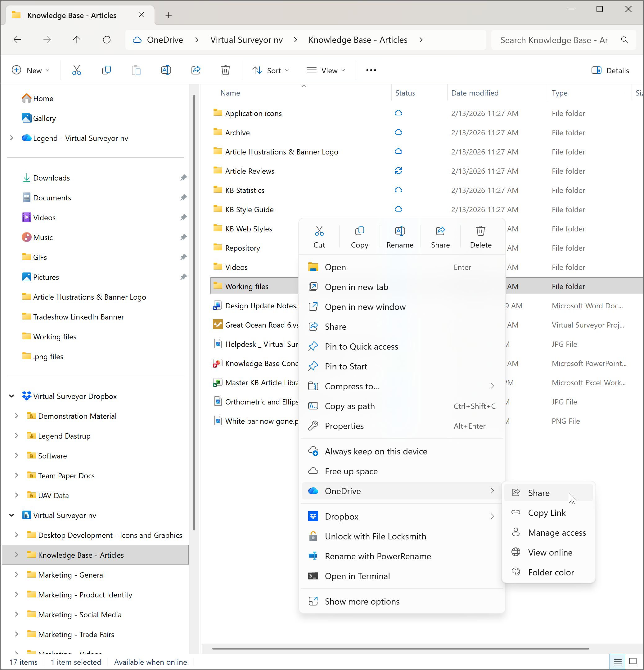The width and height of the screenshot is (644, 670).
Task: Collapse the Virtual Surveyor Dropbox tree
Action: pyautogui.click(x=11, y=396)
